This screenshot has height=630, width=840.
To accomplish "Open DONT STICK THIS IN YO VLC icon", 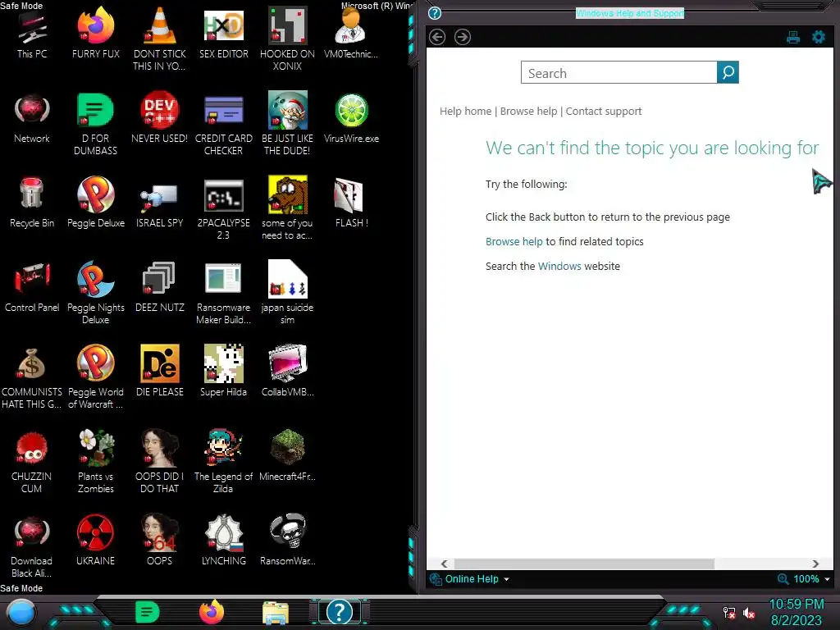I will (x=160, y=39).
